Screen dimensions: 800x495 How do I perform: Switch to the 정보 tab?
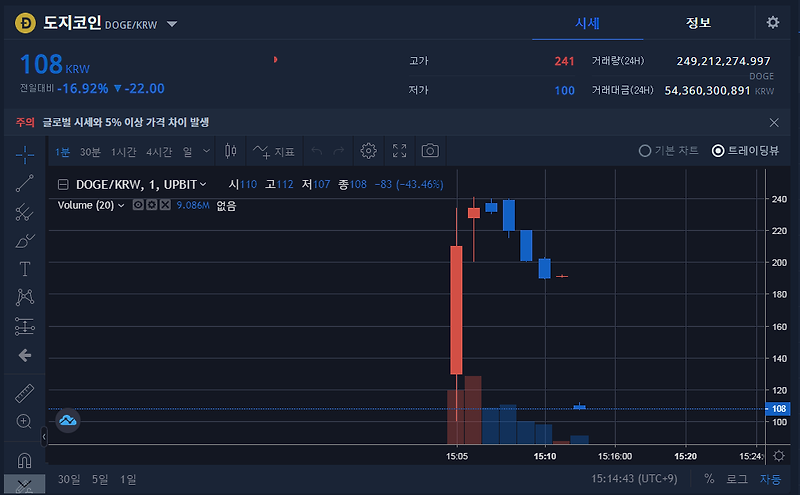tap(698, 23)
